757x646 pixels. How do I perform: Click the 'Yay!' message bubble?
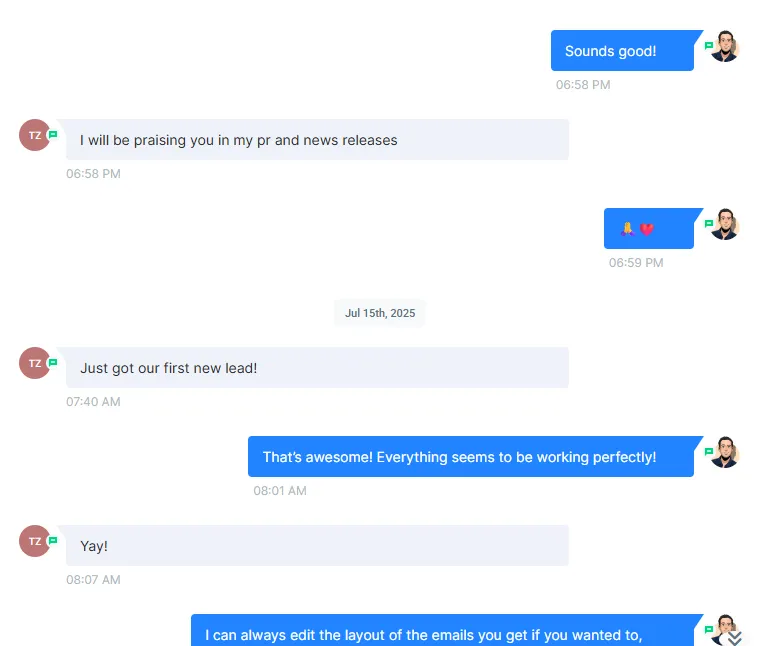click(317, 546)
